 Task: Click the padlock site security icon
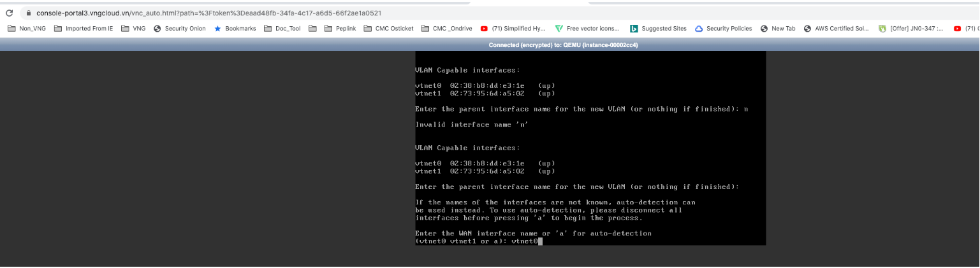(x=27, y=13)
